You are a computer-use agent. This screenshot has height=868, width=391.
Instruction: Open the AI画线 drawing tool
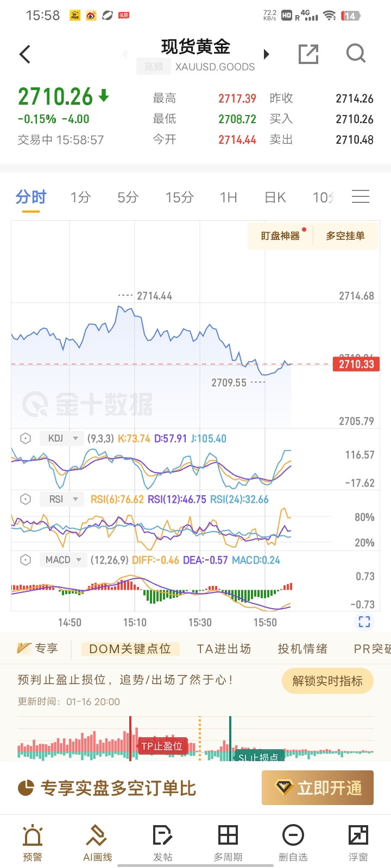[x=98, y=843]
